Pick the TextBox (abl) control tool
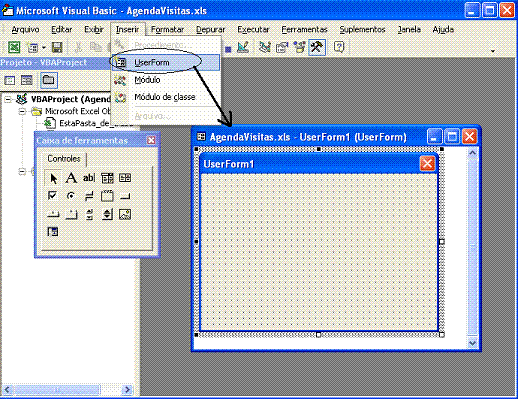The height and width of the screenshot is (399, 518). 89,178
